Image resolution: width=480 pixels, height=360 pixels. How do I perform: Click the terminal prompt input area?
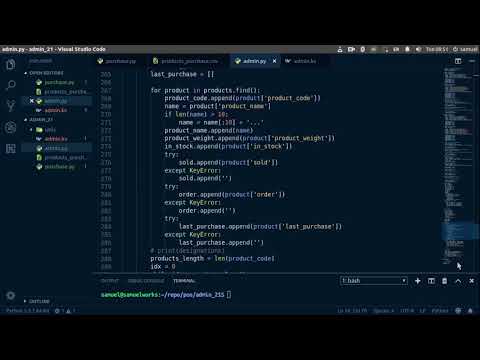[x=229, y=294]
